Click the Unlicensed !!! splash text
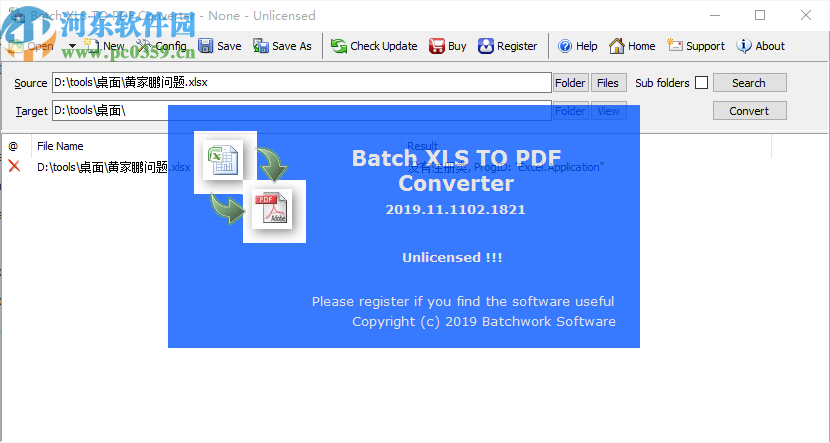This screenshot has width=830, height=443. tap(452, 258)
